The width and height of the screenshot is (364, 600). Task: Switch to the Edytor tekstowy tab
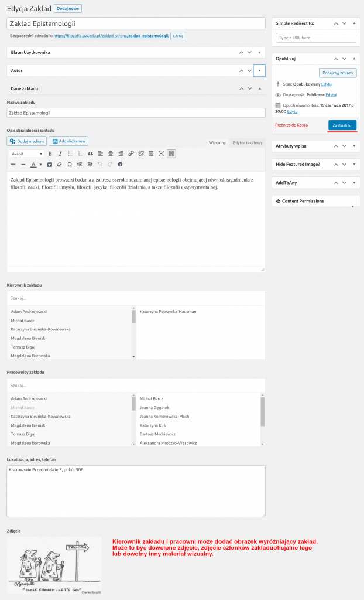click(248, 142)
